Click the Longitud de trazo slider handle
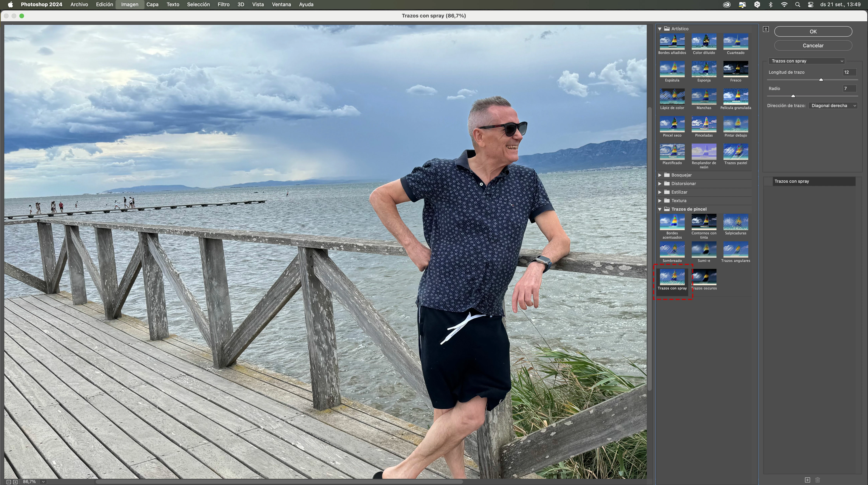The width and height of the screenshot is (868, 485). point(821,80)
